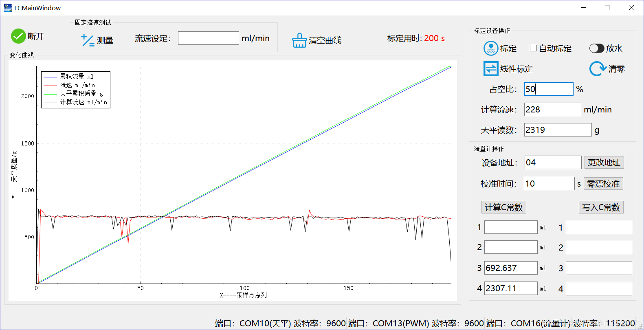644x330 pixels.
Task: Click the right column row 2 input field
Action: click(x=599, y=248)
